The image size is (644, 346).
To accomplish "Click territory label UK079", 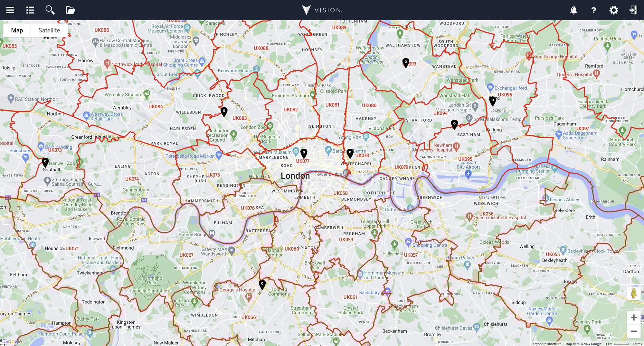I will (402, 167).
